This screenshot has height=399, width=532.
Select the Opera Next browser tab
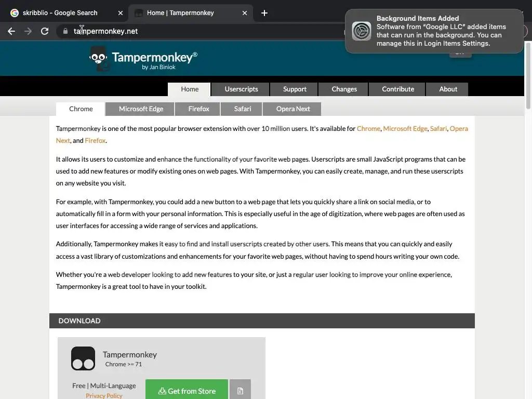293,109
